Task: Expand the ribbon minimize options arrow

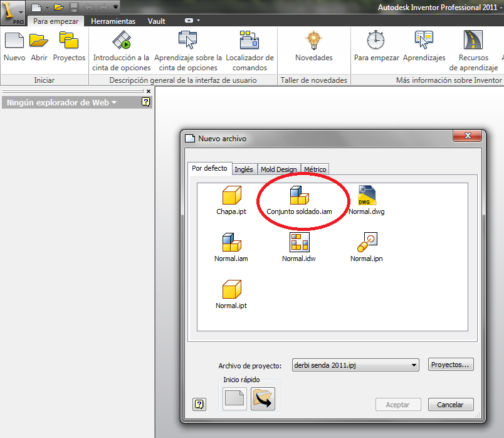Action: pyautogui.click(x=198, y=21)
